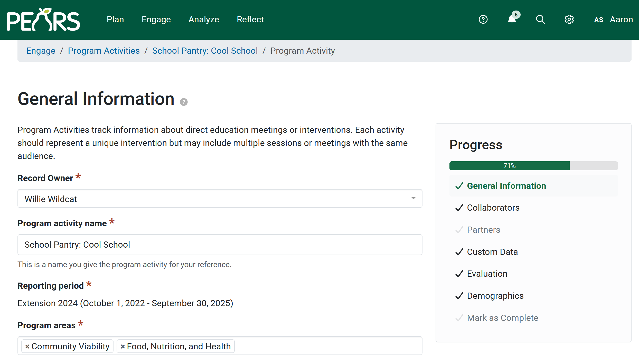This screenshot has width=639, height=364.
Task: Click the Program areas multi-select box
Action: coord(220,346)
